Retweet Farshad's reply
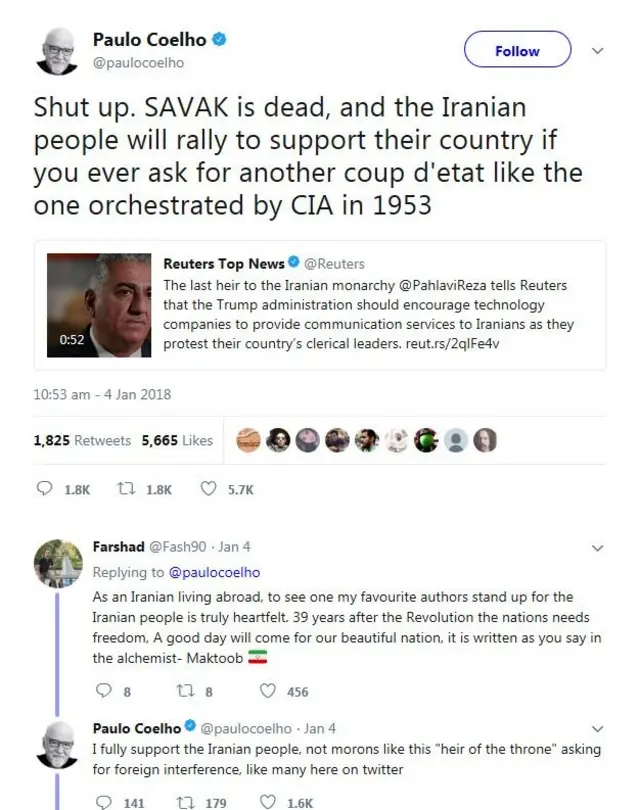 click(x=184, y=691)
